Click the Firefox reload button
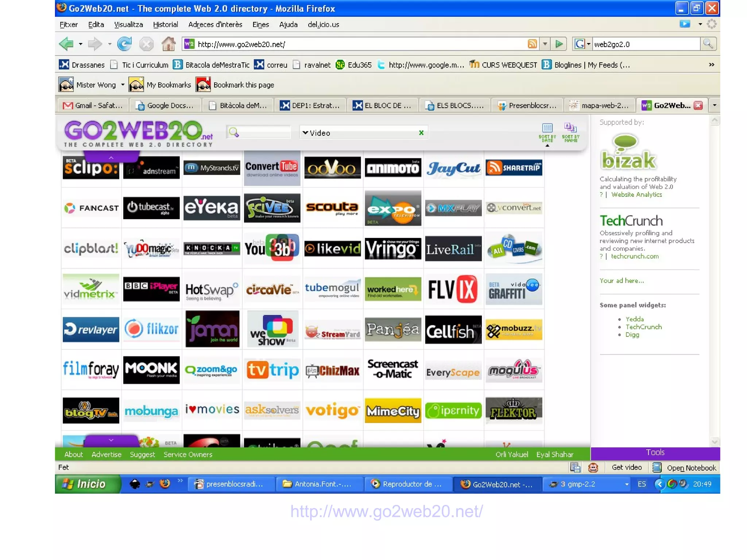Viewport: 747px width, 560px height. (124, 44)
